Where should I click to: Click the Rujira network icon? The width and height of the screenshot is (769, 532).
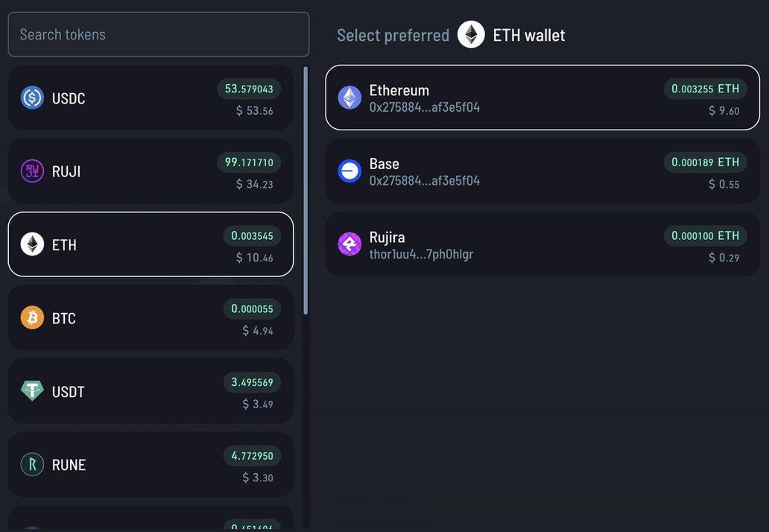(349, 244)
